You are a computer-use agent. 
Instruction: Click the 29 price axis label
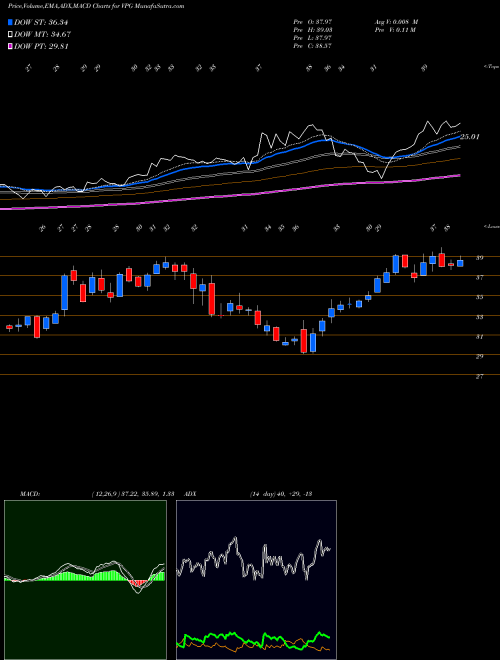pyautogui.click(x=479, y=357)
